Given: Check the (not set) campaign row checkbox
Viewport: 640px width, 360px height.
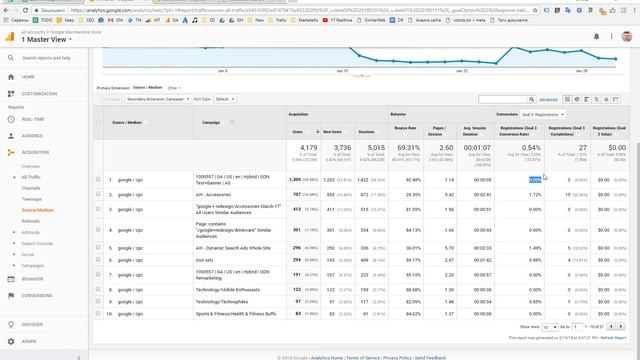Looking at the screenshot, I should tap(98, 260).
